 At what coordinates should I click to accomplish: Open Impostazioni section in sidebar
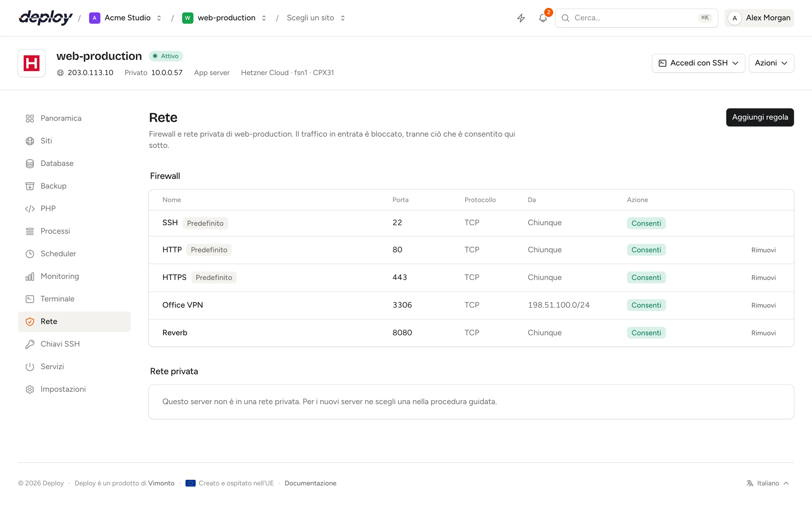(x=74, y=389)
